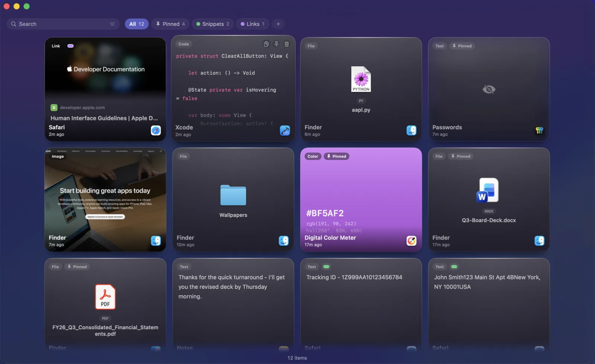
Task: Click the PDF file icon
Action: pyautogui.click(x=105, y=297)
